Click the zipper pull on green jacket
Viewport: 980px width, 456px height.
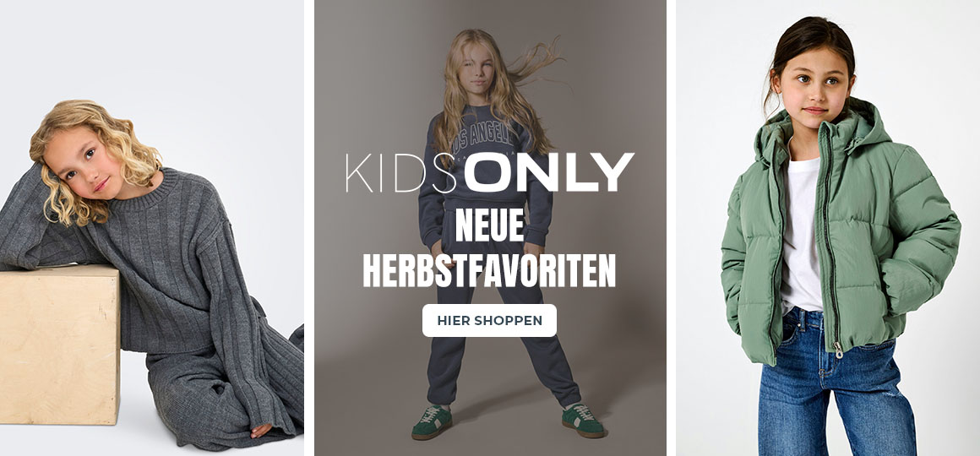point(838,350)
